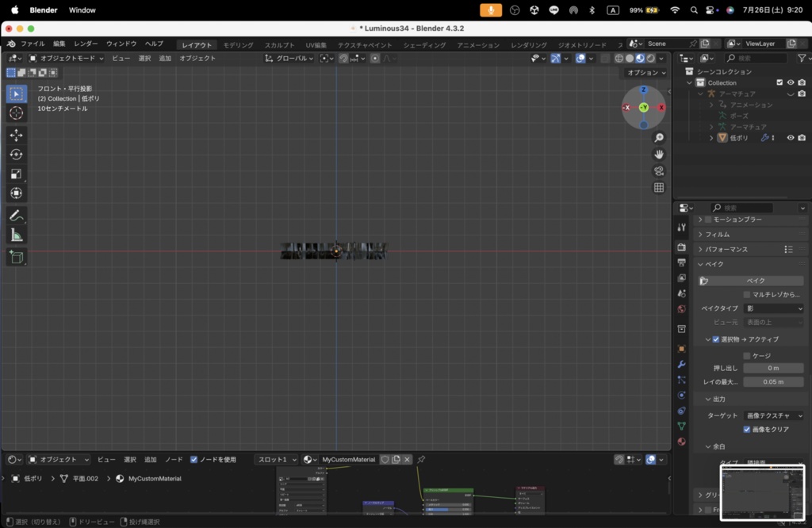
Task: Select the Cursor tool
Action: 16,113
